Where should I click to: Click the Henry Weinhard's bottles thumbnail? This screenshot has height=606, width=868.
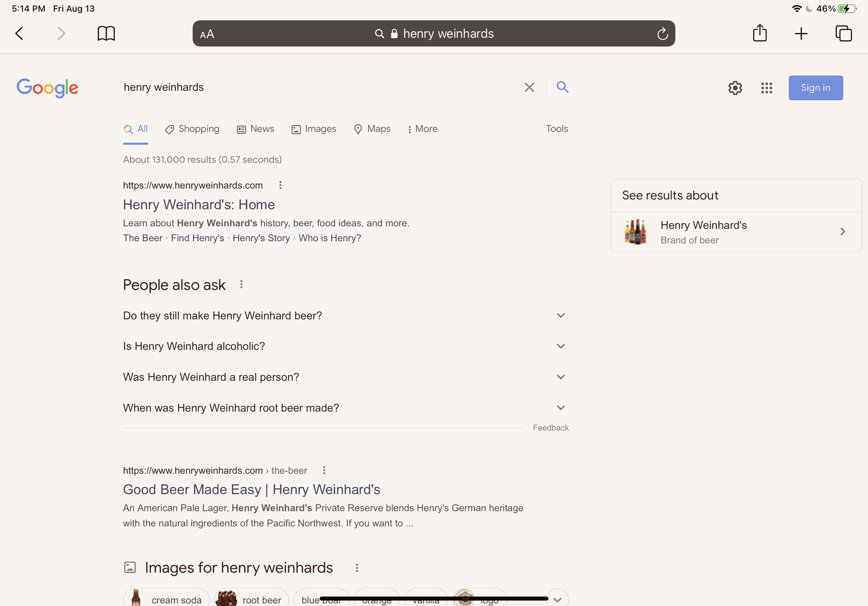click(635, 232)
